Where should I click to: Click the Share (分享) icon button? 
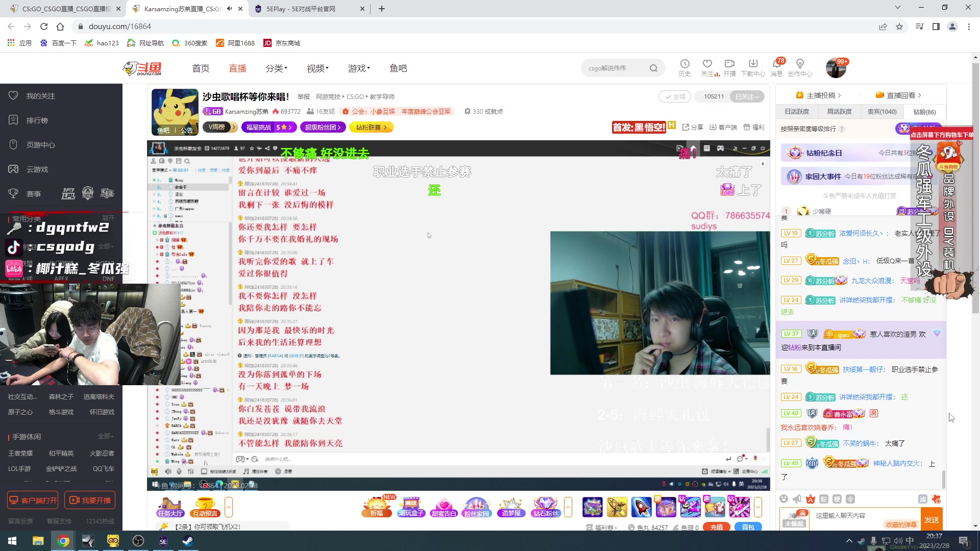[693, 127]
